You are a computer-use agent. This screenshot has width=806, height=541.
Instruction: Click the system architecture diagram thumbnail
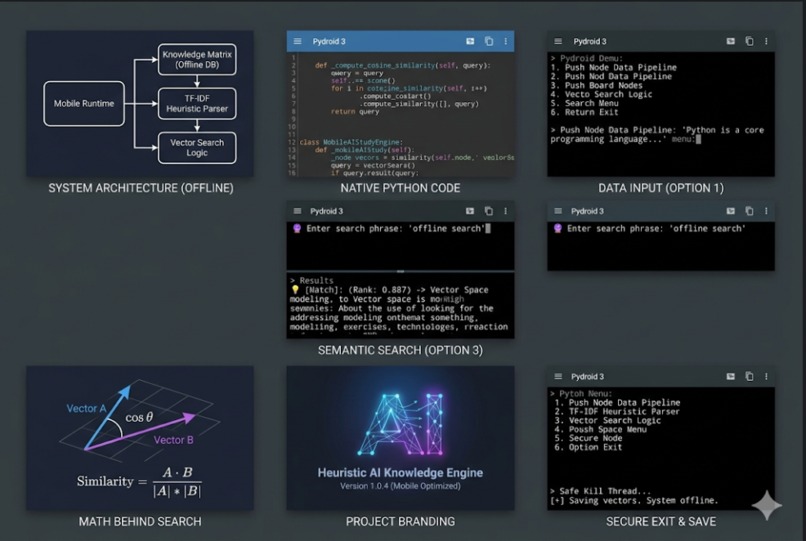coord(140,103)
